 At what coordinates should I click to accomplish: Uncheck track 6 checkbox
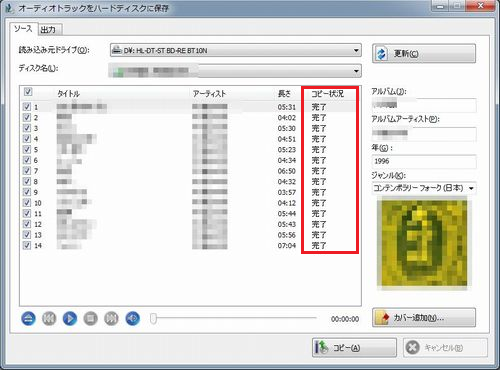pyautogui.click(x=27, y=160)
